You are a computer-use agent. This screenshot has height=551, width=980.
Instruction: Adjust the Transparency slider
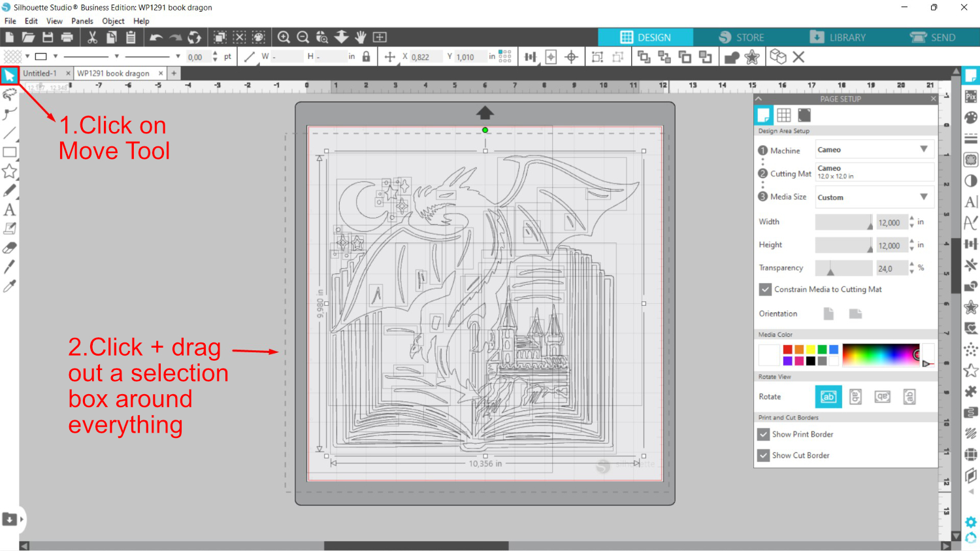[843, 268]
